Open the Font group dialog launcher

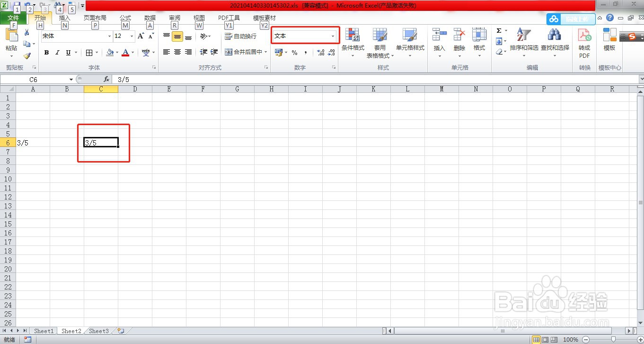[154, 68]
